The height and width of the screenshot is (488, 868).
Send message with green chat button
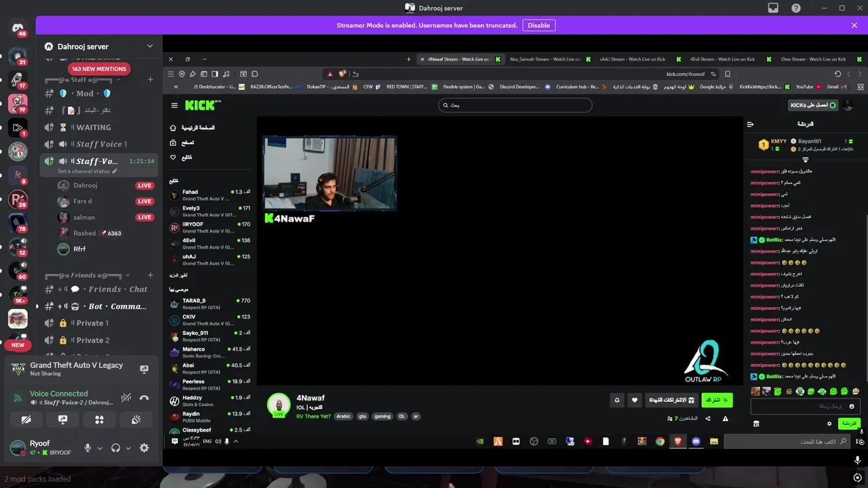coord(849,423)
